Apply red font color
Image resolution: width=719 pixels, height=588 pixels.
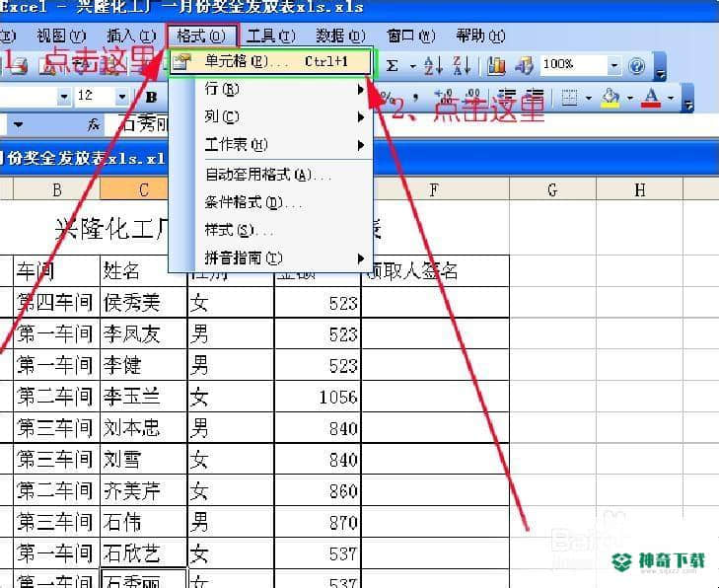(652, 98)
